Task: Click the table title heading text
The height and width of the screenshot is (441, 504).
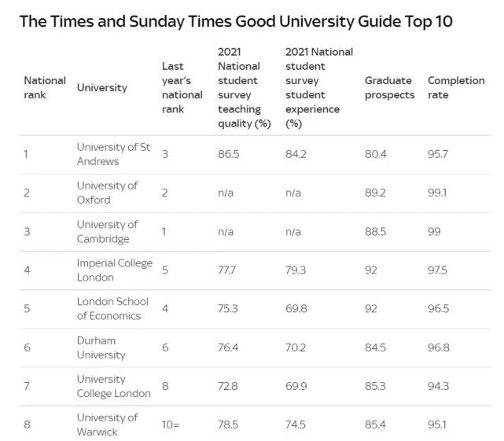Action: tap(236, 21)
